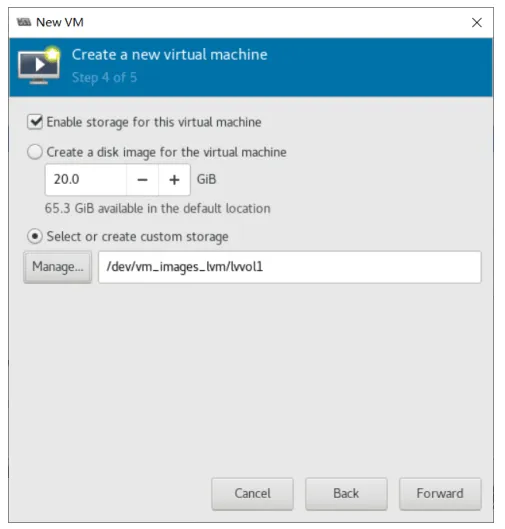This screenshot has height=529, width=505.
Task: Click the /dev/vm_images_lvm/lvvol1 path field
Action: (x=289, y=267)
